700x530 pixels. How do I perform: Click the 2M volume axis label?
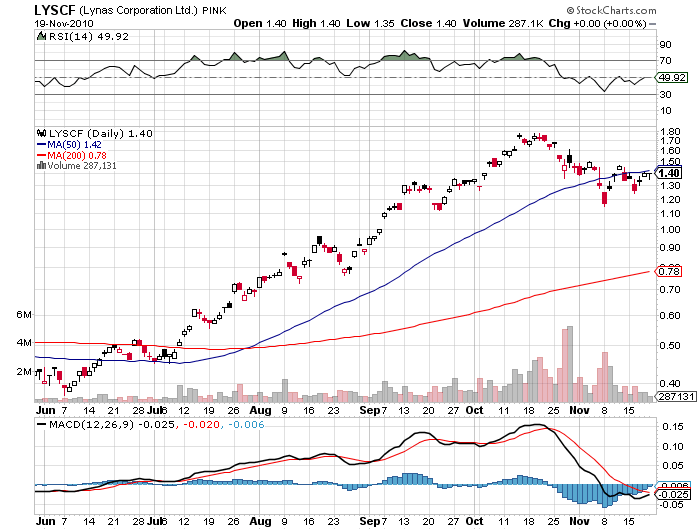click(x=24, y=371)
